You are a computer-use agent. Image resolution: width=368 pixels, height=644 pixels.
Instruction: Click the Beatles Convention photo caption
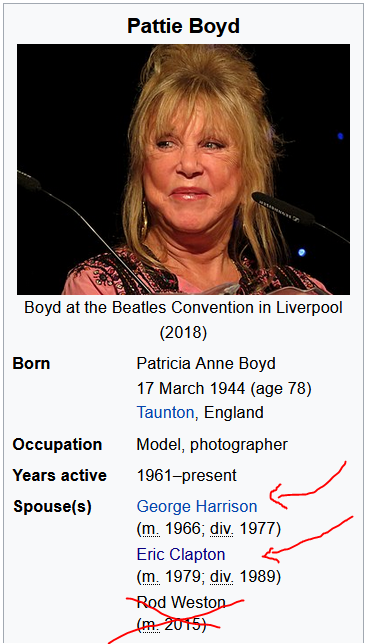tap(183, 320)
